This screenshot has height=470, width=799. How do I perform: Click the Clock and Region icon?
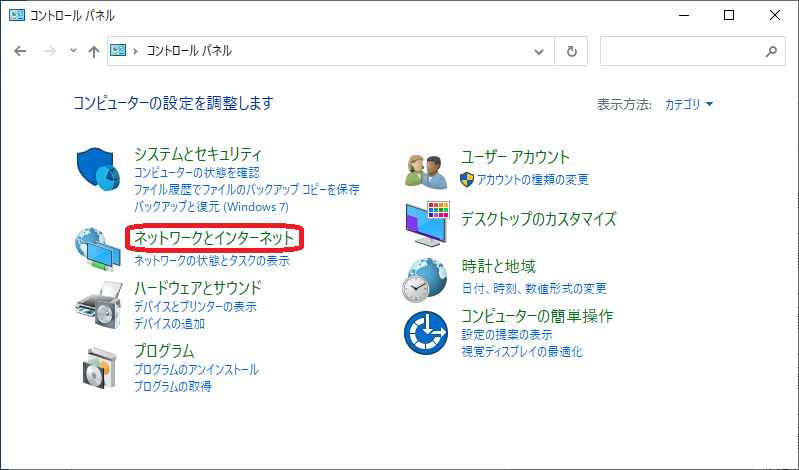(427, 279)
